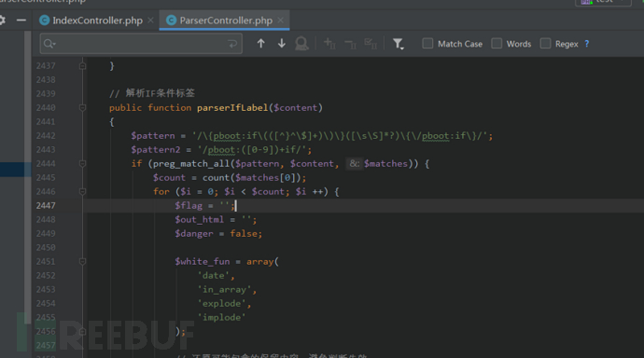This screenshot has width=644, height=358.
Task: Fold the block ending at line 2437
Action: [82, 65]
